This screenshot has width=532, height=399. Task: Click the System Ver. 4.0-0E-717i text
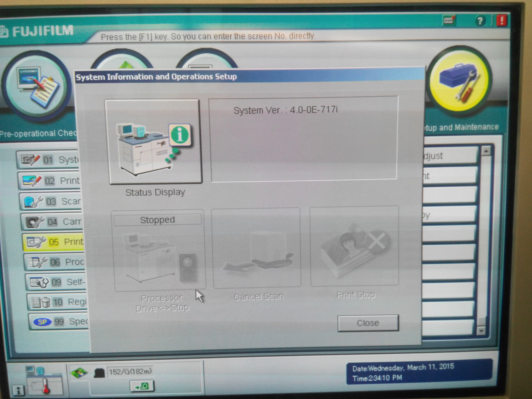286,110
